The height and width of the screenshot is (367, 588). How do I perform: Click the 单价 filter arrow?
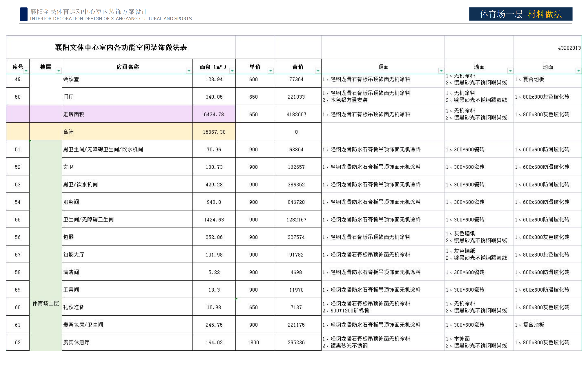(x=270, y=71)
